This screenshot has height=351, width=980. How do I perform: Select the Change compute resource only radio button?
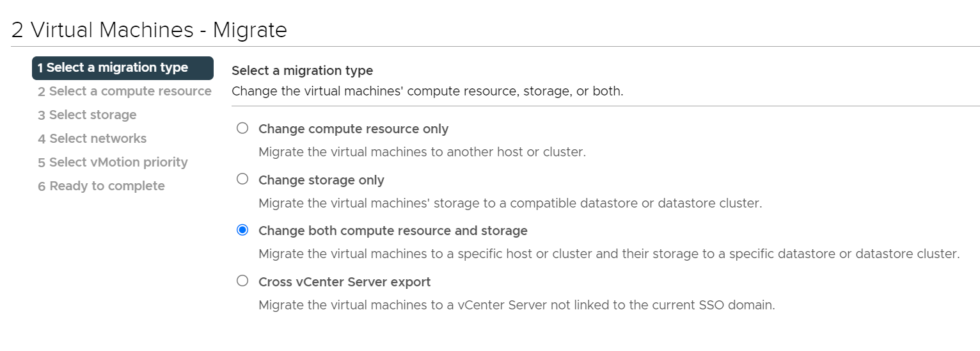[x=242, y=128]
